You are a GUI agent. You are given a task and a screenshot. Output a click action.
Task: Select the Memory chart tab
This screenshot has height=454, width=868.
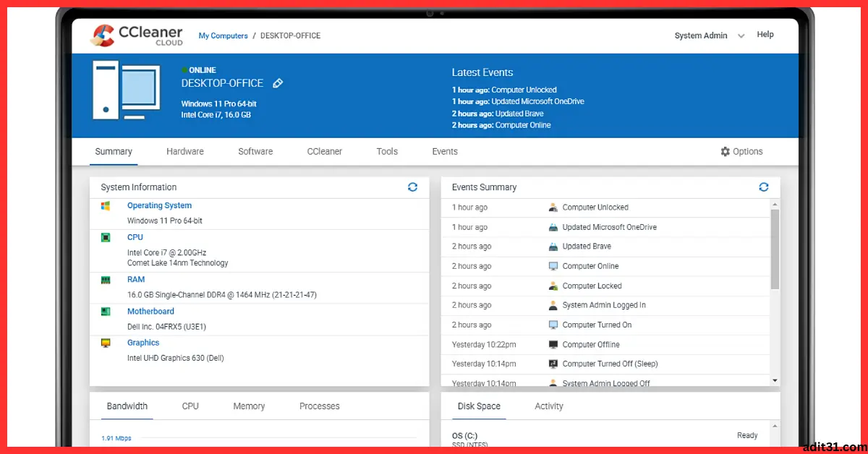pyautogui.click(x=249, y=406)
